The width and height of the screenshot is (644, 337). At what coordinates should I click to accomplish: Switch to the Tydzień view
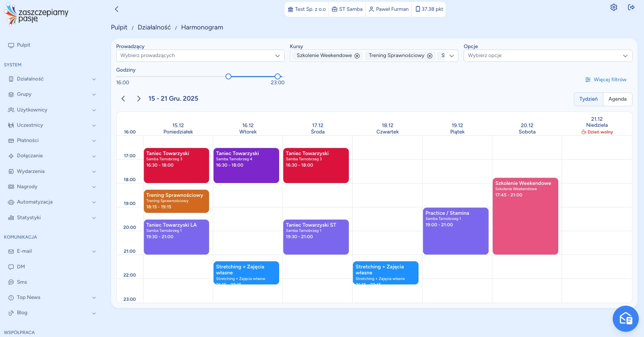point(588,99)
